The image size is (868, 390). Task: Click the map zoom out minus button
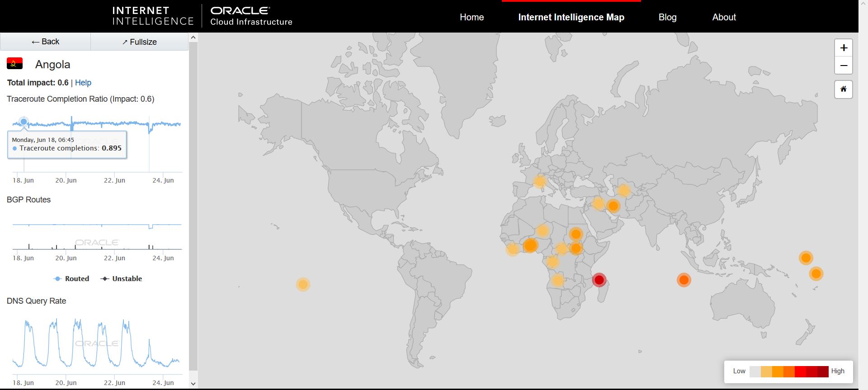843,66
